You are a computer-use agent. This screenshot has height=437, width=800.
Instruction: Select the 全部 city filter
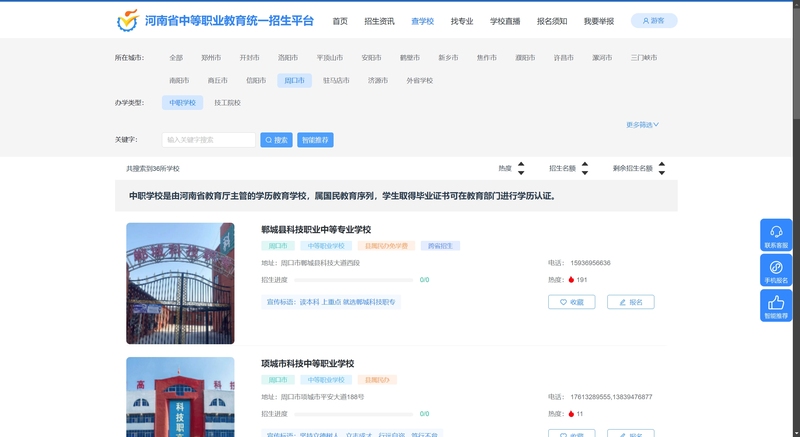click(176, 58)
